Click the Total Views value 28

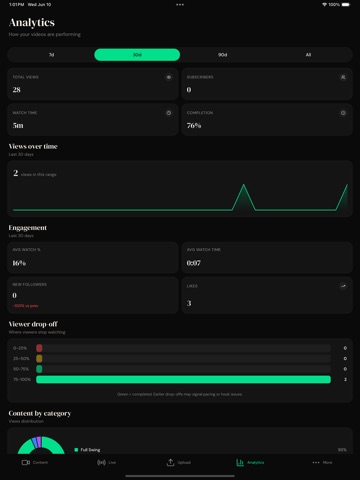(17, 90)
